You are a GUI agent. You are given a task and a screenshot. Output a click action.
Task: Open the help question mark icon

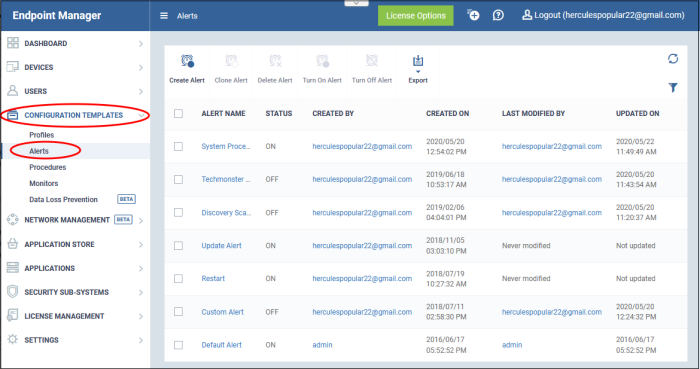(498, 16)
